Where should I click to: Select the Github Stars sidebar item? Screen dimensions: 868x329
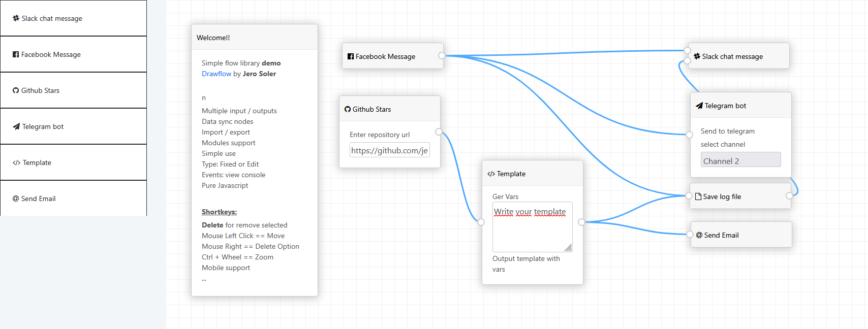pyautogui.click(x=73, y=90)
